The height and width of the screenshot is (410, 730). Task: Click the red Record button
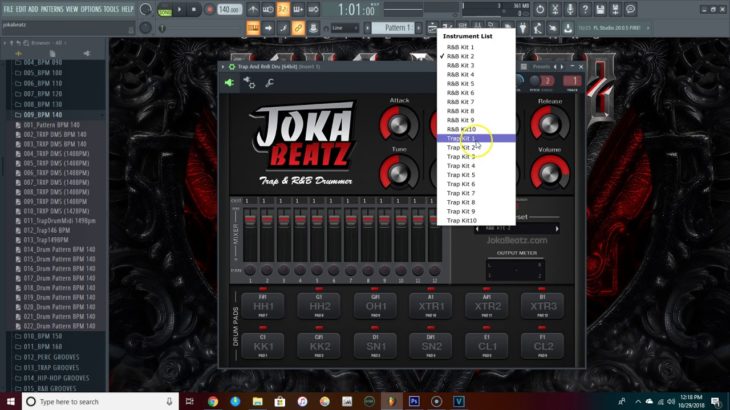(210, 9)
